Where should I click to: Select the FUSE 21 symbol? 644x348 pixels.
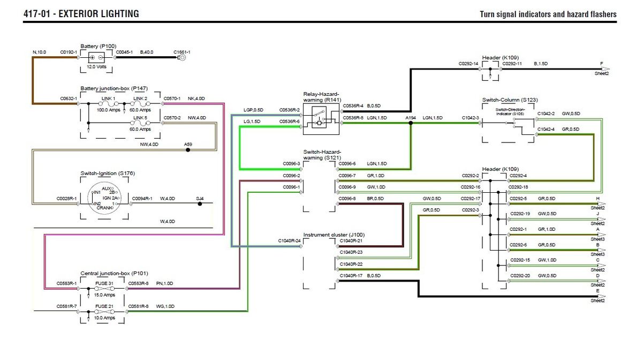(105, 311)
